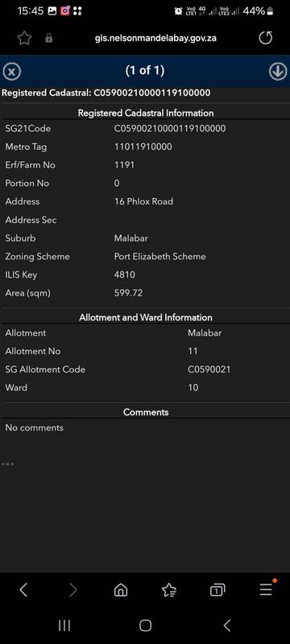Tap the three dots below comments
The height and width of the screenshot is (644, 290).
coord(8,464)
